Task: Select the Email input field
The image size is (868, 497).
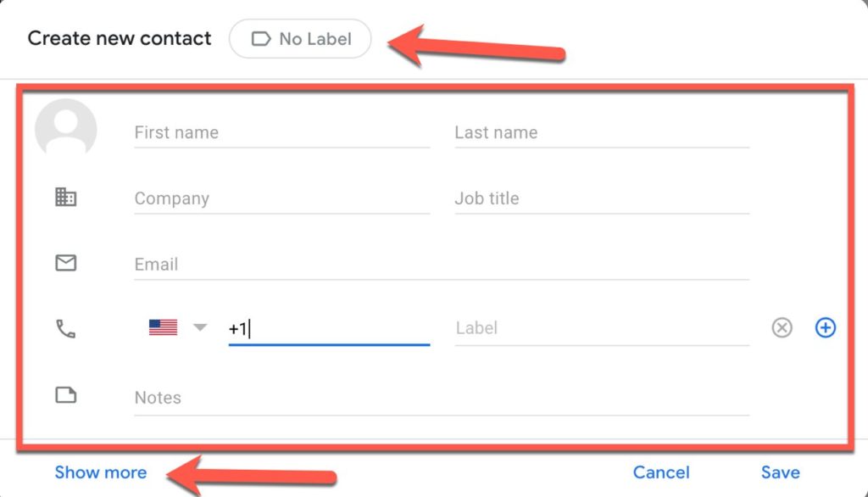Action: point(441,265)
